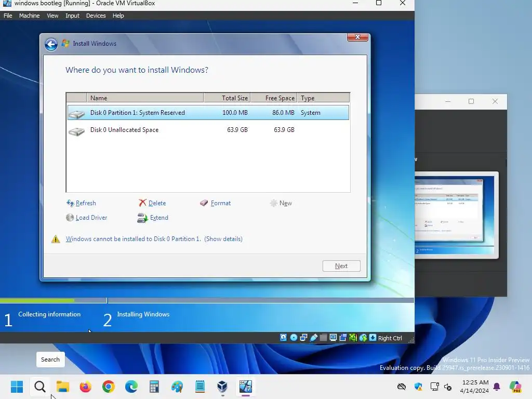Close the Install Windows dialog
532x399 pixels.
357,37
